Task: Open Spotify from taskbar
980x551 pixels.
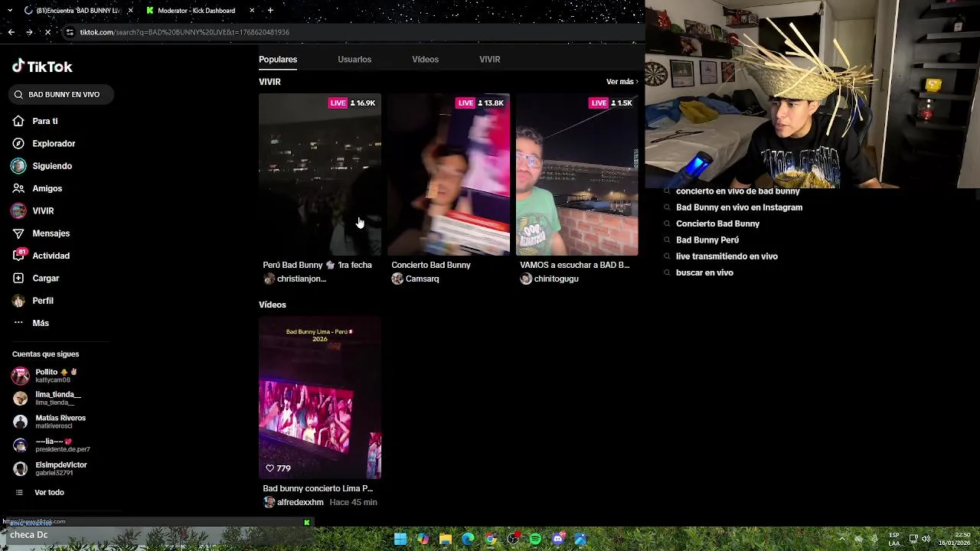Action: [535, 539]
